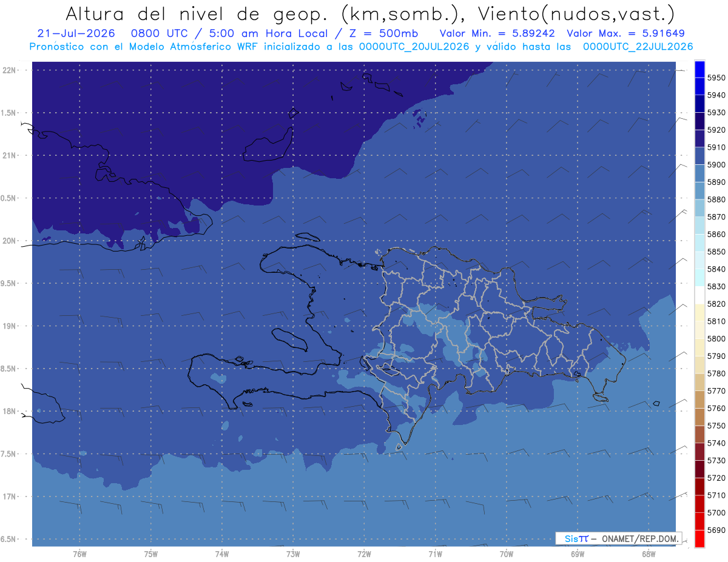Viewport: 728px width, 562px height.
Task: Click the '21N' latitude label
Action: 10,155
